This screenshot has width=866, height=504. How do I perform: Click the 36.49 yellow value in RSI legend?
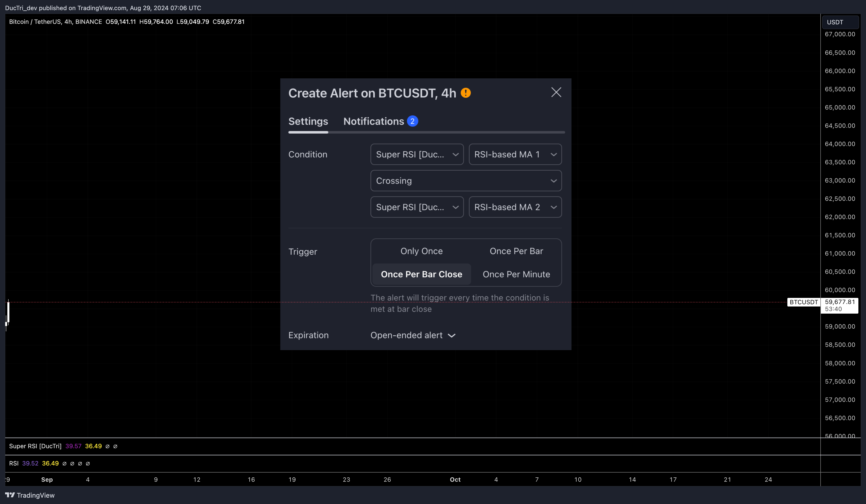pyautogui.click(x=50, y=463)
